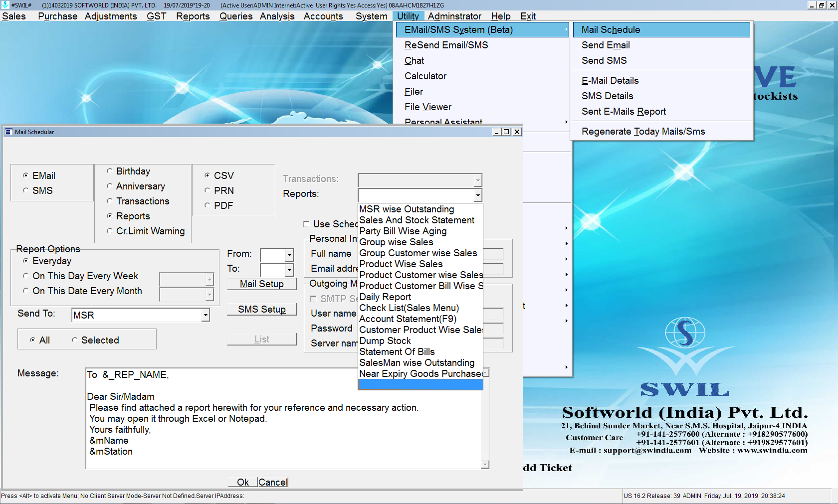Select SalesMan wise Outstanding report
This screenshot has width=838, height=504.
coord(420,363)
